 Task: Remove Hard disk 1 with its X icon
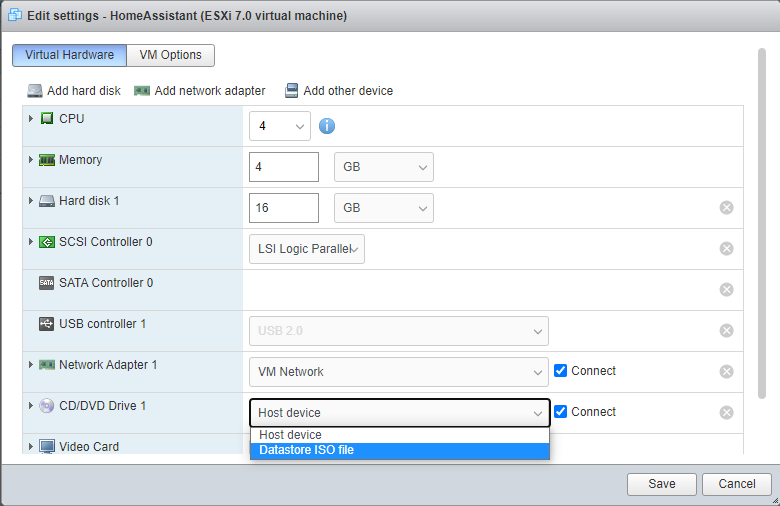click(727, 208)
